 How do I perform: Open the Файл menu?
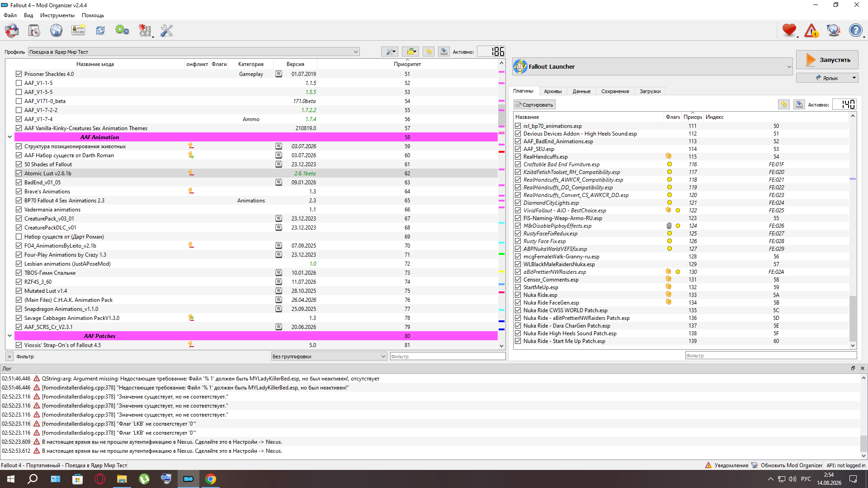click(x=10, y=15)
